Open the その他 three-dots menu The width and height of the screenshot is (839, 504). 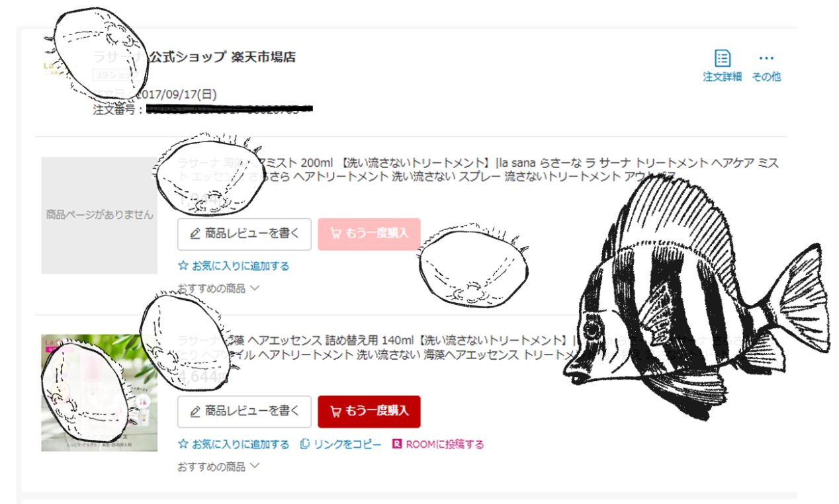766,58
